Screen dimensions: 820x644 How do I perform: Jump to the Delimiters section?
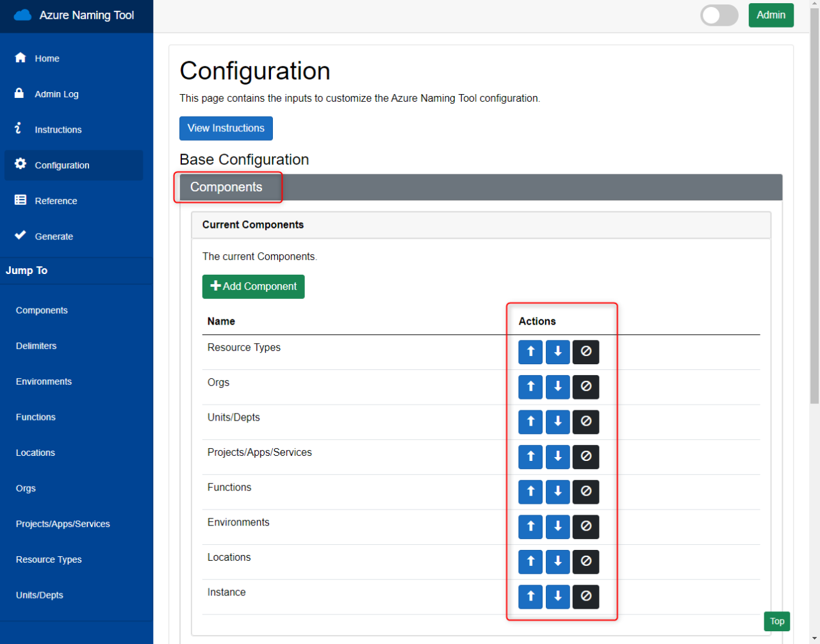pos(36,346)
